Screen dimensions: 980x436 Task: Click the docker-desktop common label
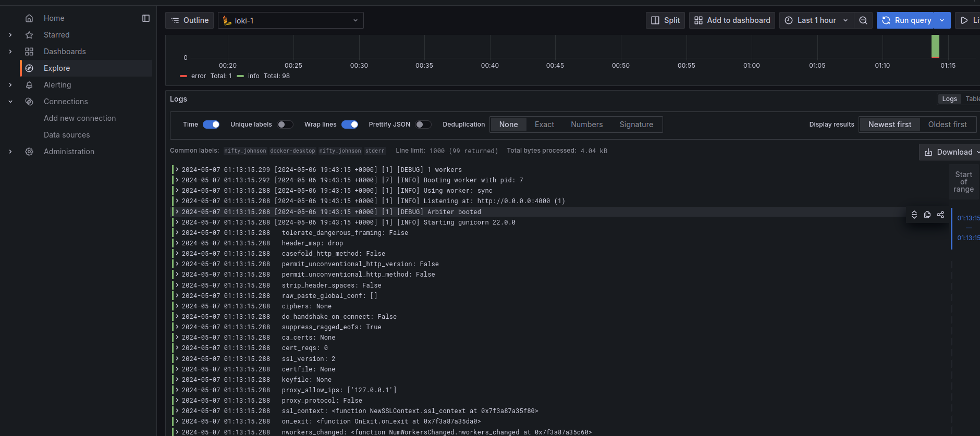click(x=292, y=151)
